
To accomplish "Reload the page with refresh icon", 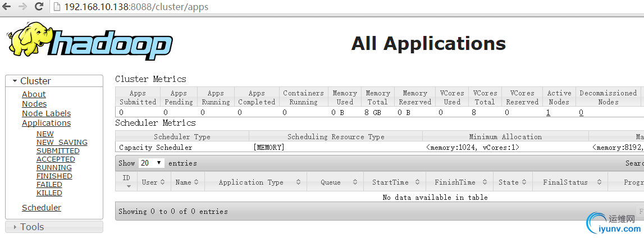I will click(39, 7).
